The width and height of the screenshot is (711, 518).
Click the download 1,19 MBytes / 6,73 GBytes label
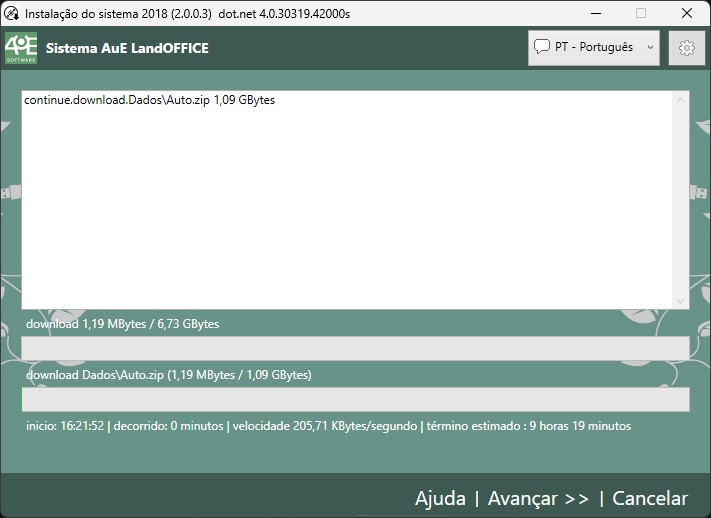(122, 324)
